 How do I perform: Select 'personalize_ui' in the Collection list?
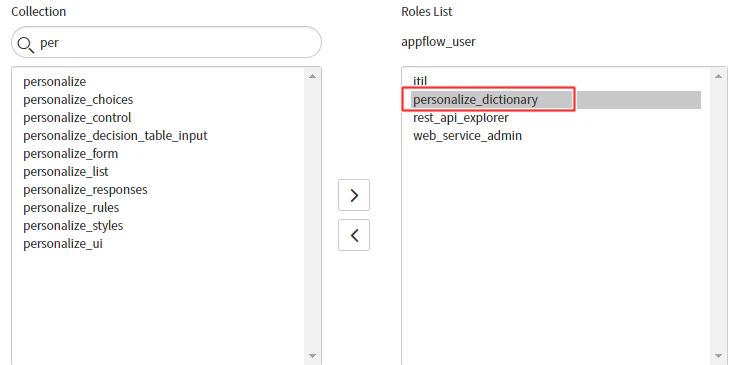pyautogui.click(x=62, y=244)
